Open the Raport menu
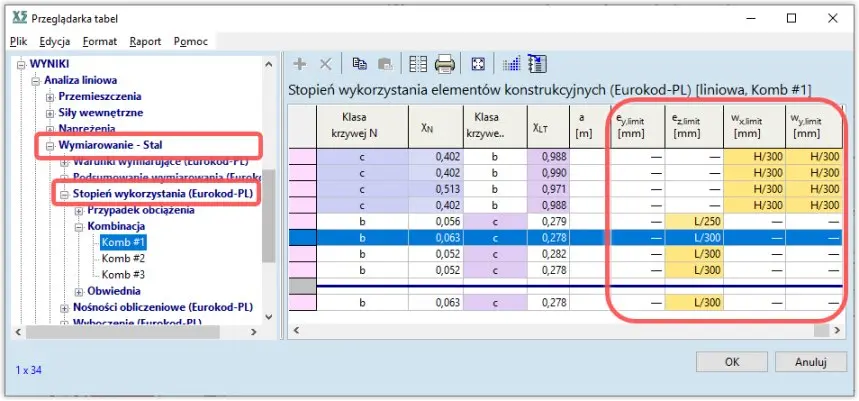Viewport: 859px width, 401px height. [x=145, y=41]
